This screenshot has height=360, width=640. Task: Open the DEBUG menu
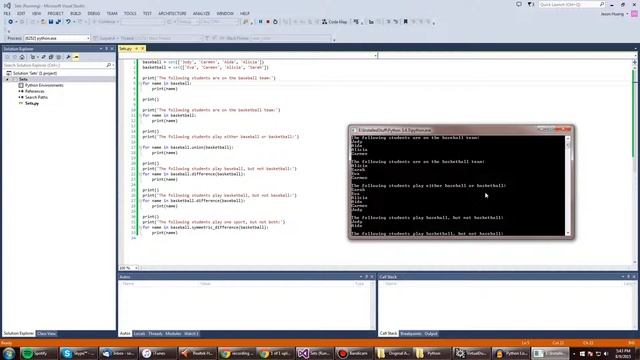click(93, 13)
